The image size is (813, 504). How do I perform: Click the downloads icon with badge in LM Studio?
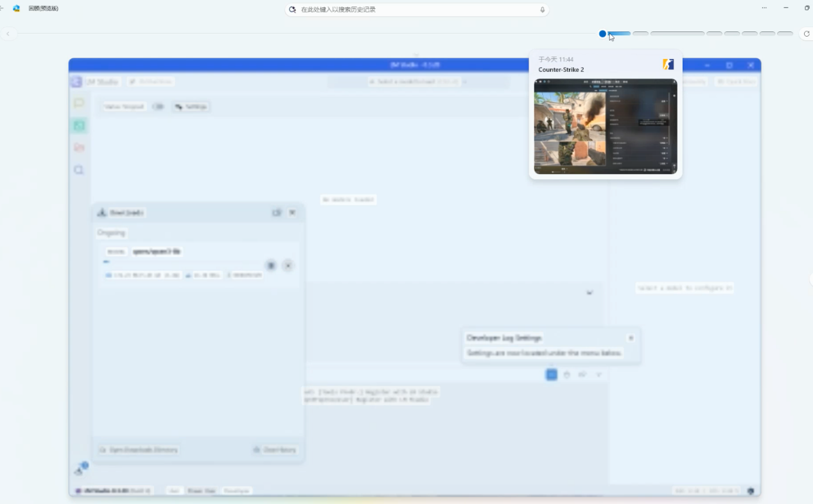click(80, 469)
